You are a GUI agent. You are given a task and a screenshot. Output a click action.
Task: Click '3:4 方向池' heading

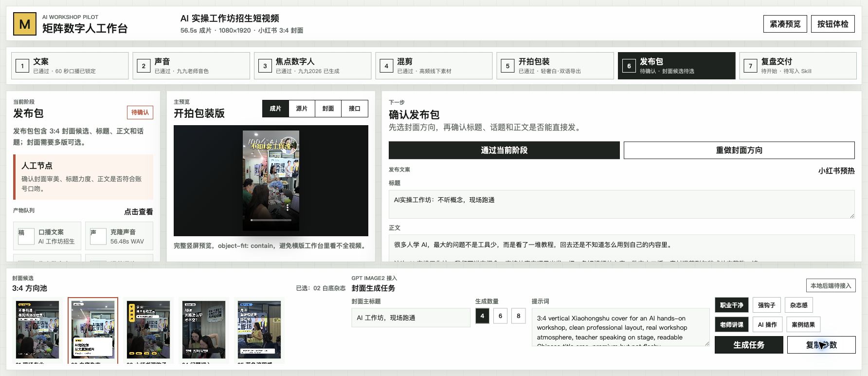[30, 288]
